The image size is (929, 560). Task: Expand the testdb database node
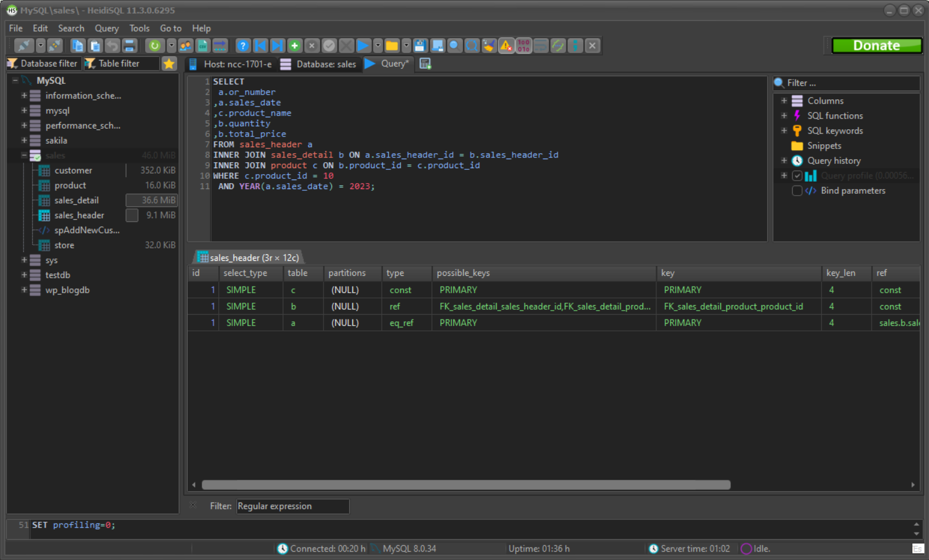click(24, 275)
